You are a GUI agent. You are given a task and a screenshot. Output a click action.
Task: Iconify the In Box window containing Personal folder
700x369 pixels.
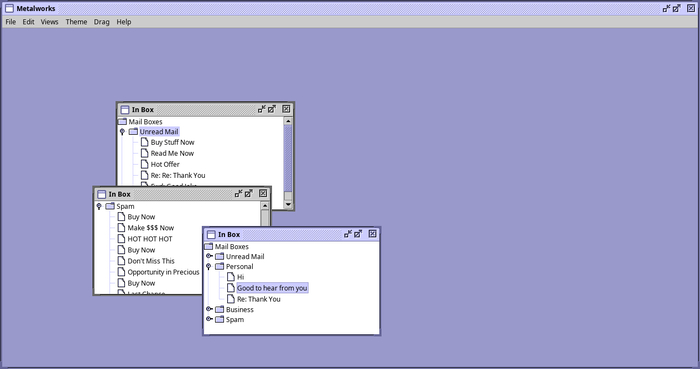pos(348,234)
